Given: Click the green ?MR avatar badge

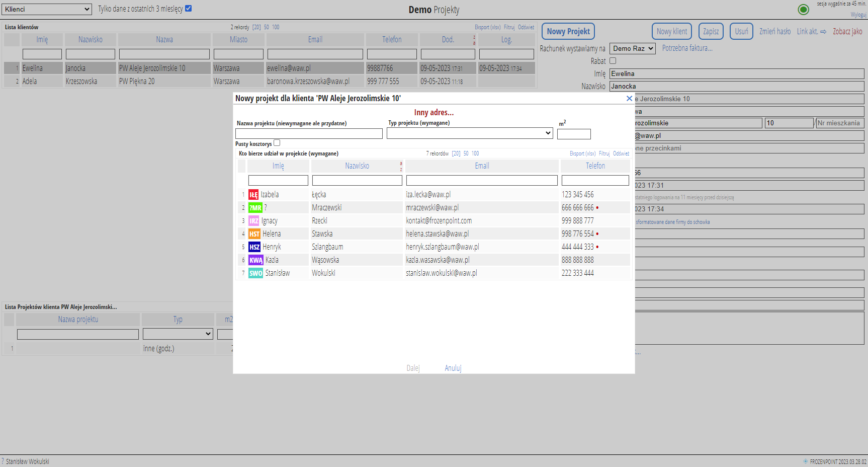Looking at the screenshot, I should click(255, 208).
